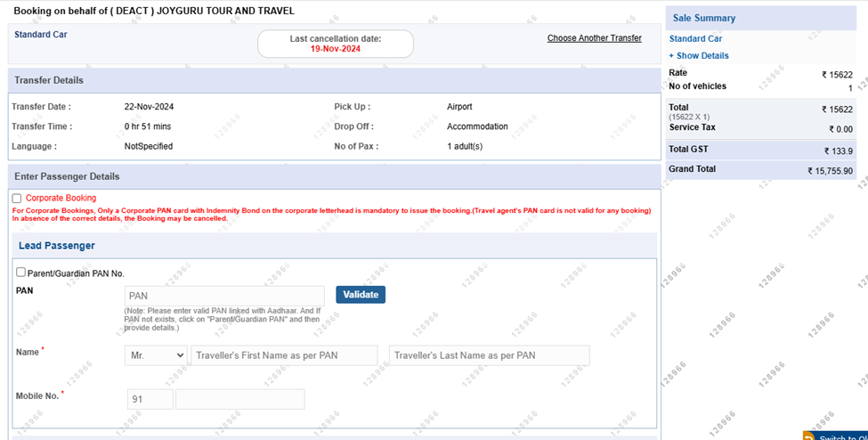Click the orange switch-back arrow icon
Screen dimensions: 868x440
click(809, 436)
